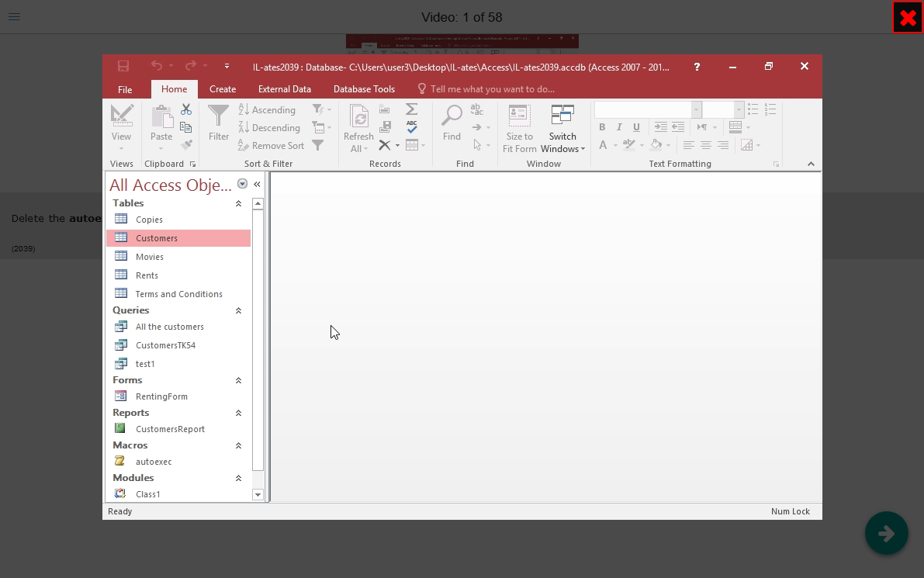Screen dimensions: 924x578
Task: Collapse the Tables group in navigation pane
Action: (x=238, y=203)
